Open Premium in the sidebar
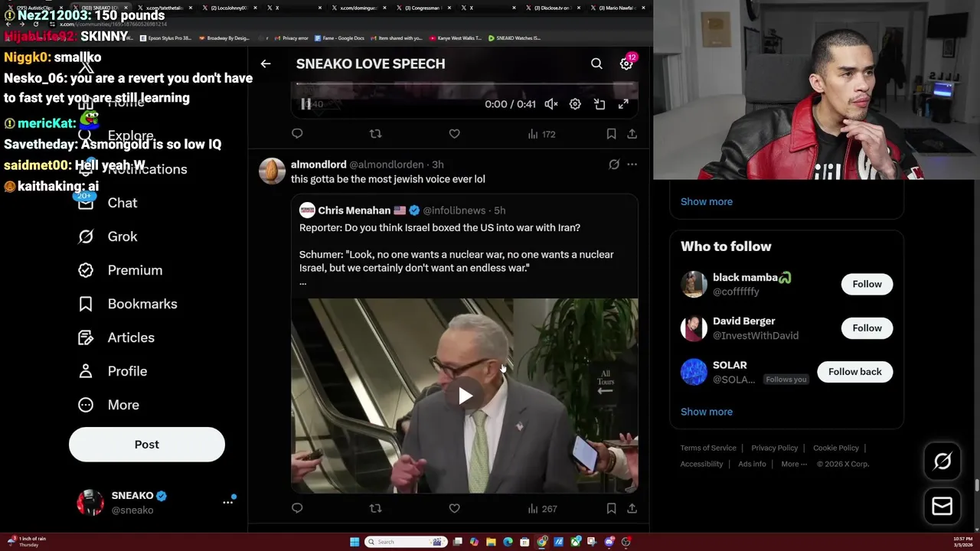This screenshot has height=551, width=980. [120, 270]
